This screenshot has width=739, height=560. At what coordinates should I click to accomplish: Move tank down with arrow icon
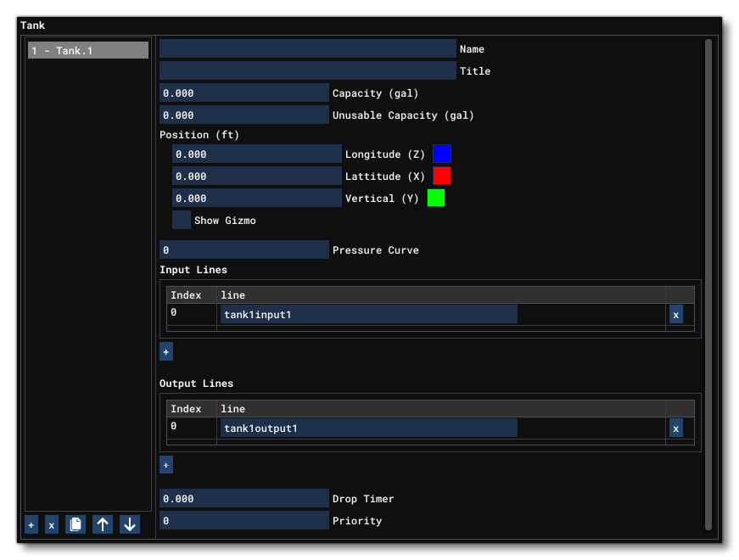130,525
